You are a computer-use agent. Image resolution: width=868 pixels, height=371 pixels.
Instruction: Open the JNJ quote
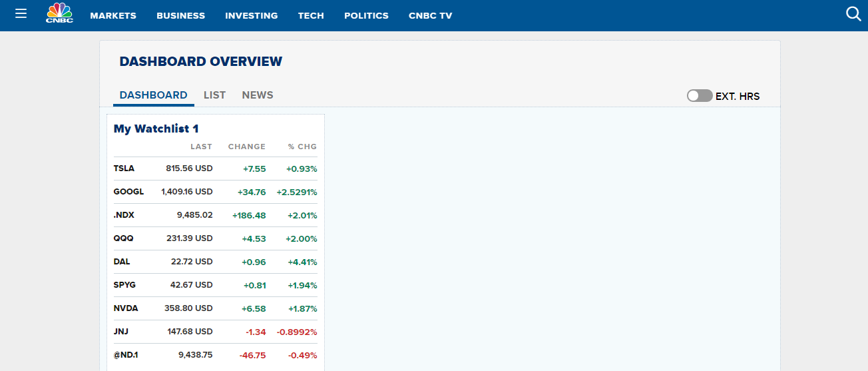pos(121,332)
